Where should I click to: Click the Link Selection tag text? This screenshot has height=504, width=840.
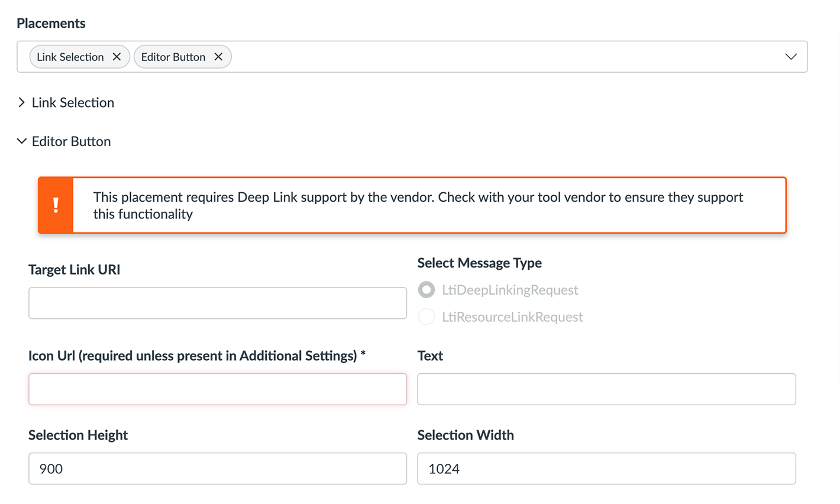70,57
